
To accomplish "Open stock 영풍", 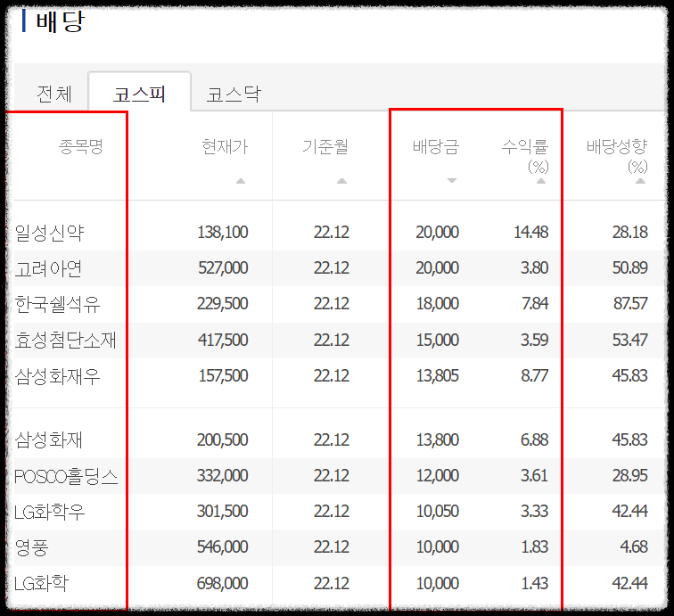I will (31, 547).
